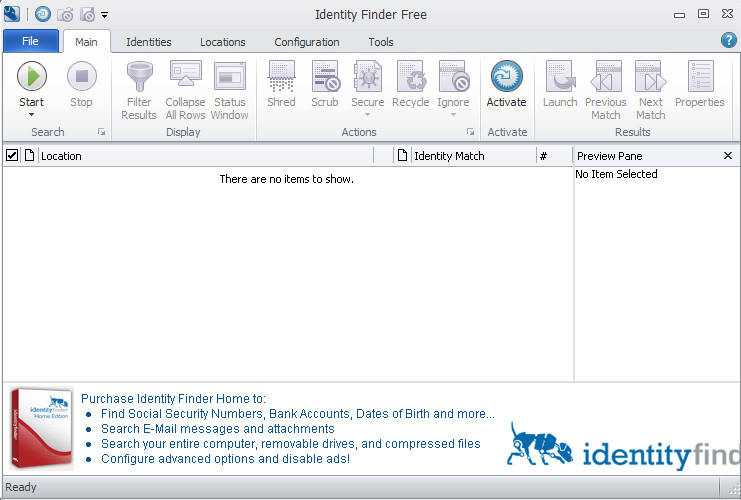
Task: Click the Ignore action icon
Action: pyautogui.click(x=454, y=76)
